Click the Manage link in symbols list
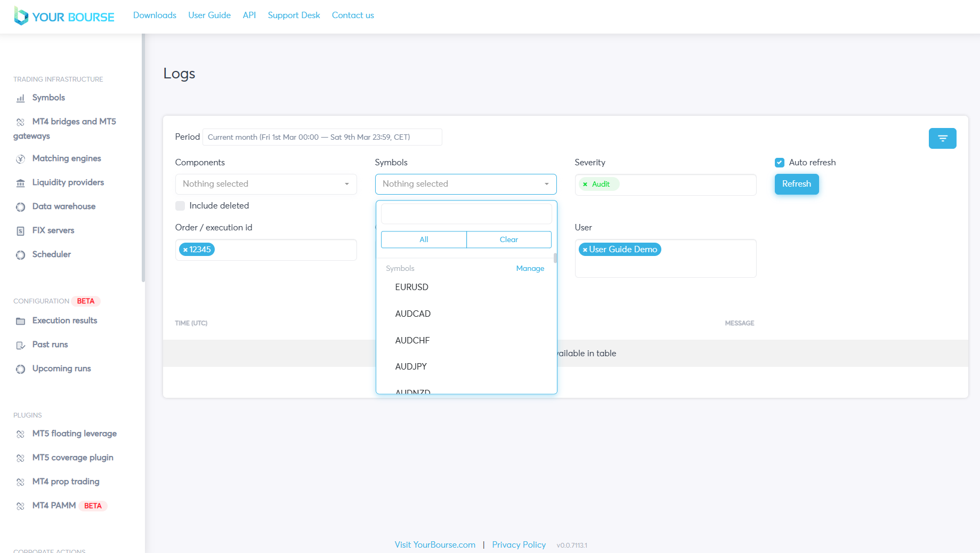The width and height of the screenshot is (980, 553). point(530,268)
